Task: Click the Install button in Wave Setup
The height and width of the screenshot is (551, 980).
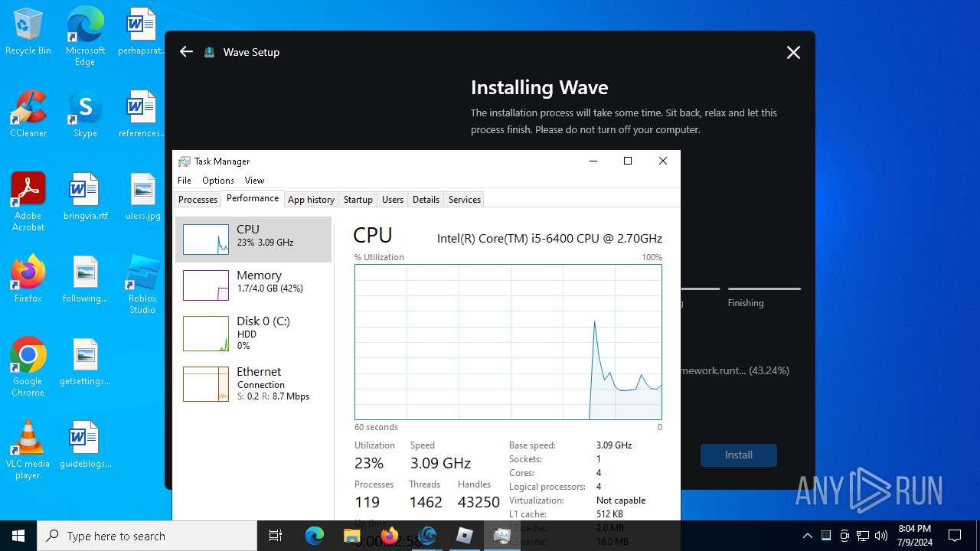Action: tap(739, 455)
